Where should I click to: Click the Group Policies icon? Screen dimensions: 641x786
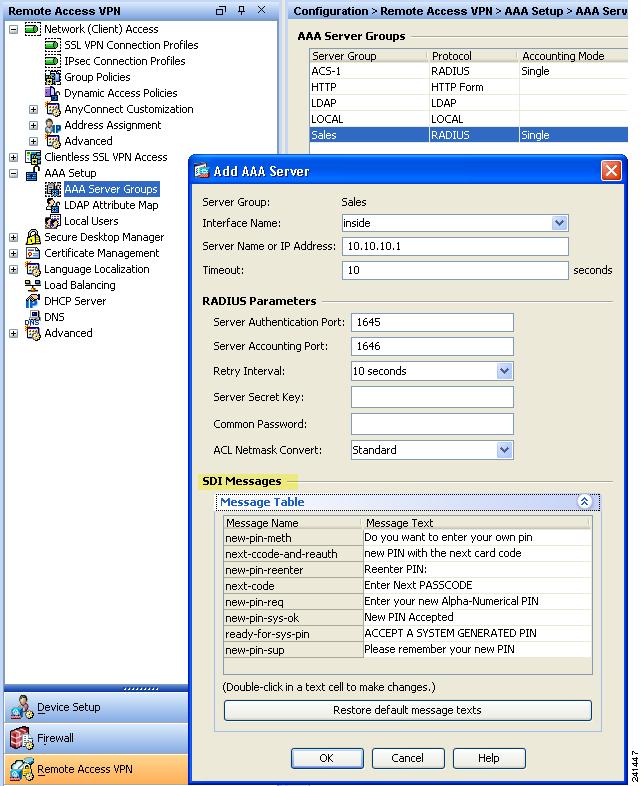[x=53, y=77]
